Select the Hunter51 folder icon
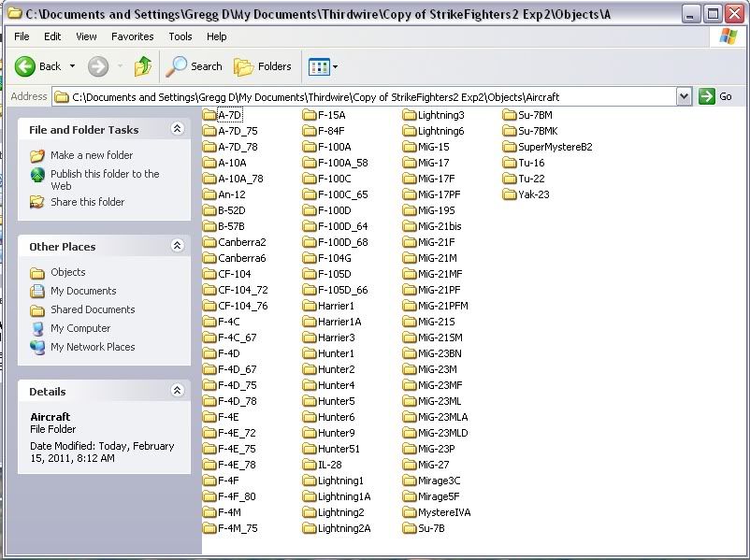This screenshot has width=750, height=560. pyautogui.click(x=309, y=449)
